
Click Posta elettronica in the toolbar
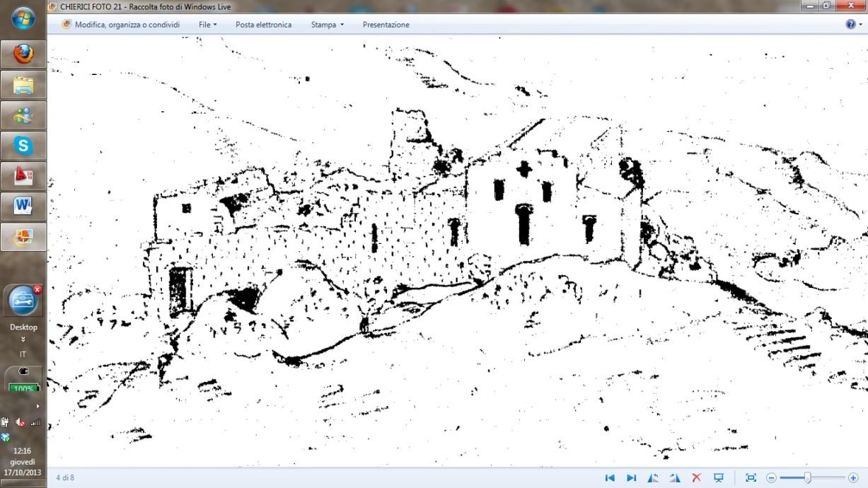[x=263, y=25]
